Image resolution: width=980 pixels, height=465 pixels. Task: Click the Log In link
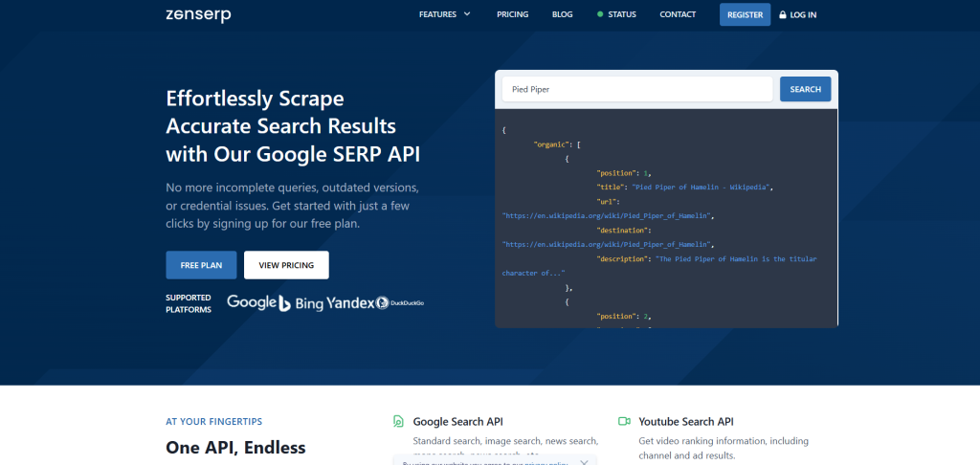click(803, 14)
